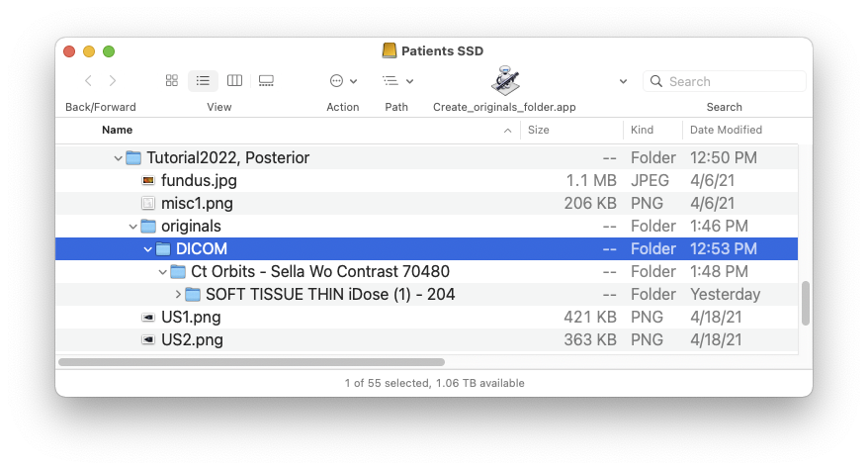The image size is (868, 470).
Task: Switch to icon grid view
Action: coord(172,81)
